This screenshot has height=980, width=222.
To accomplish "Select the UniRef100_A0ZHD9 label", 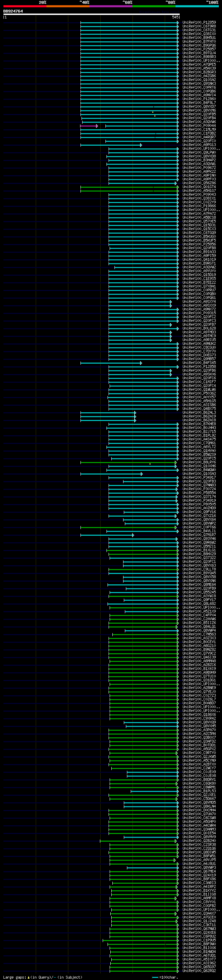I will coord(199,508).
